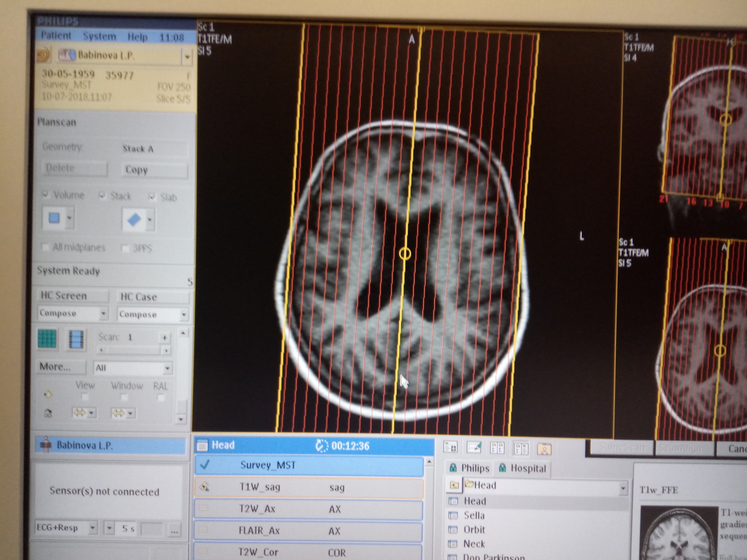
Task: Expand the square shape dropdown arrow
Action: coord(70,218)
